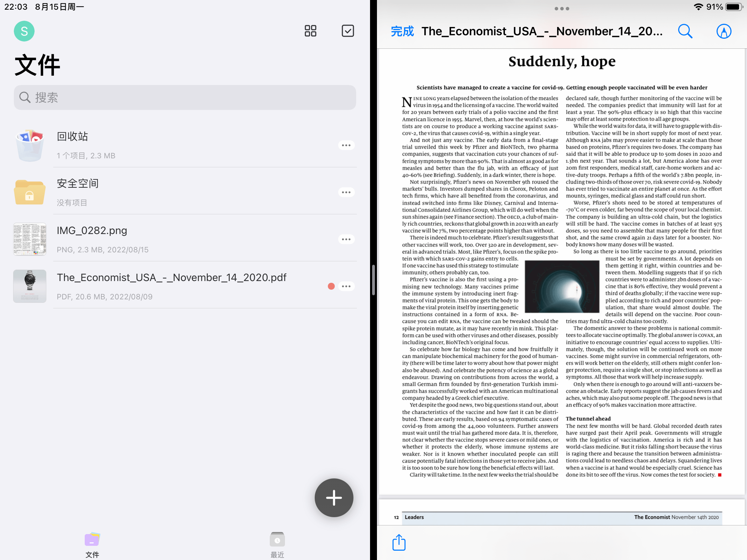The width and height of the screenshot is (747, 560).
Task: Tap 完成 to close the PDF
Action: point(402,31)
